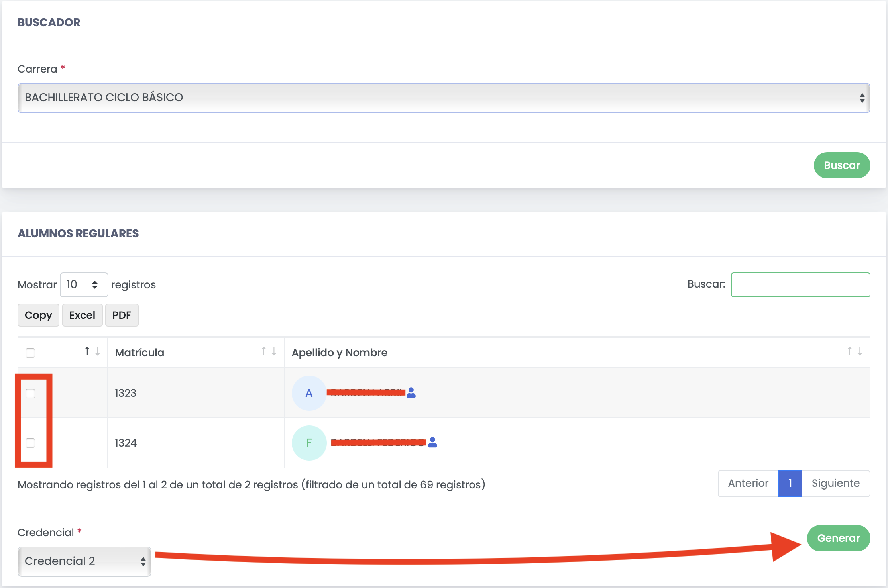Click the Apellido y Nombre header text
This screenshot has height=588, width=888.
tap(340, 353)
